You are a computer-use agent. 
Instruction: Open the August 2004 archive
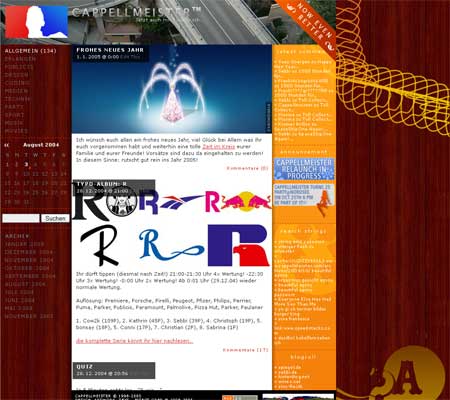click(x=25, y=284)
